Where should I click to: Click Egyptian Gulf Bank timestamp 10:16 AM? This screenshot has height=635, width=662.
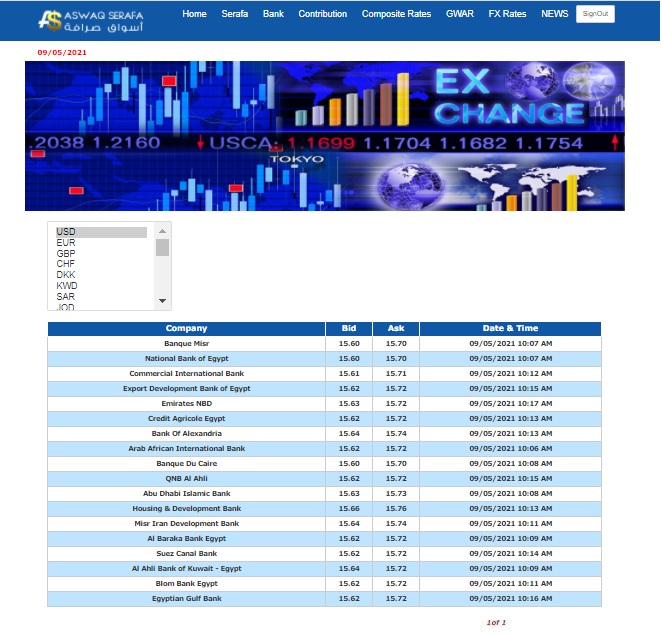coord(511,599)
